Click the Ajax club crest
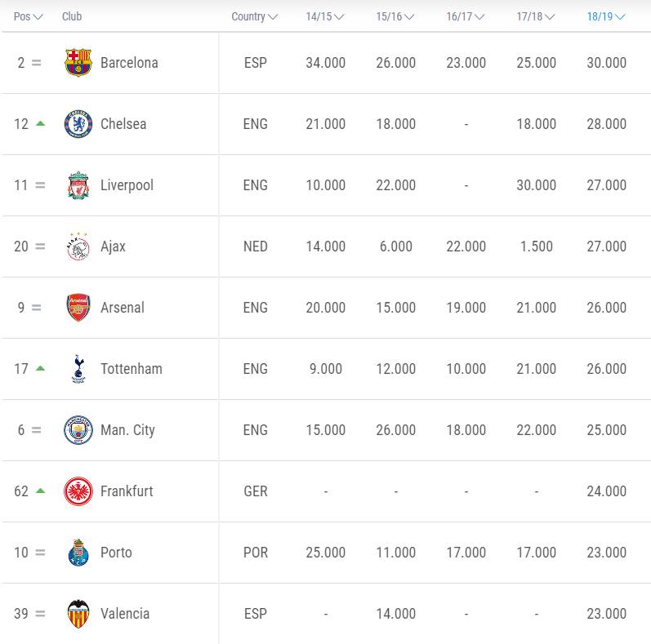The height and width of the screenshot is (644, 651). click(78, 246)
